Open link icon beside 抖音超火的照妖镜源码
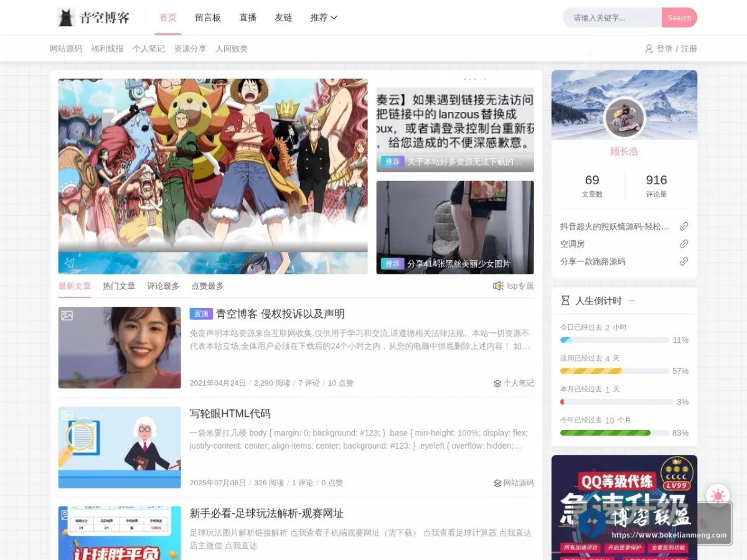747x560 pixels. click(684, 226)
